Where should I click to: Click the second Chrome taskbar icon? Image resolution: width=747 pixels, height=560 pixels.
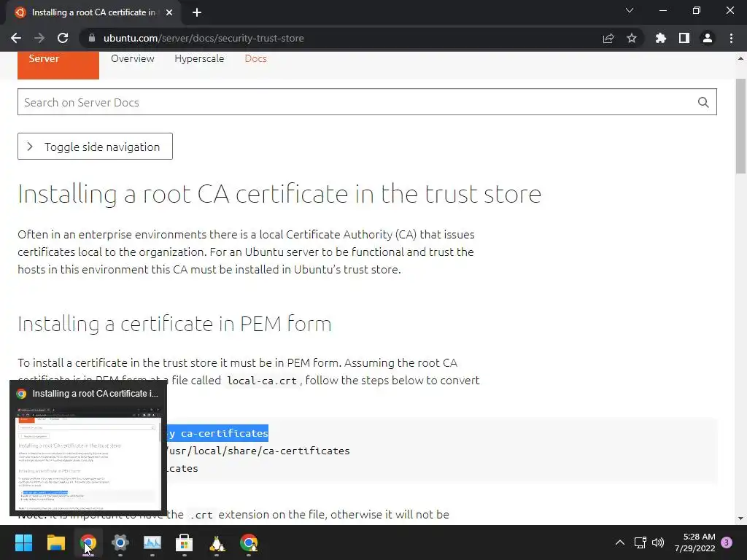(x=249, y=542)
